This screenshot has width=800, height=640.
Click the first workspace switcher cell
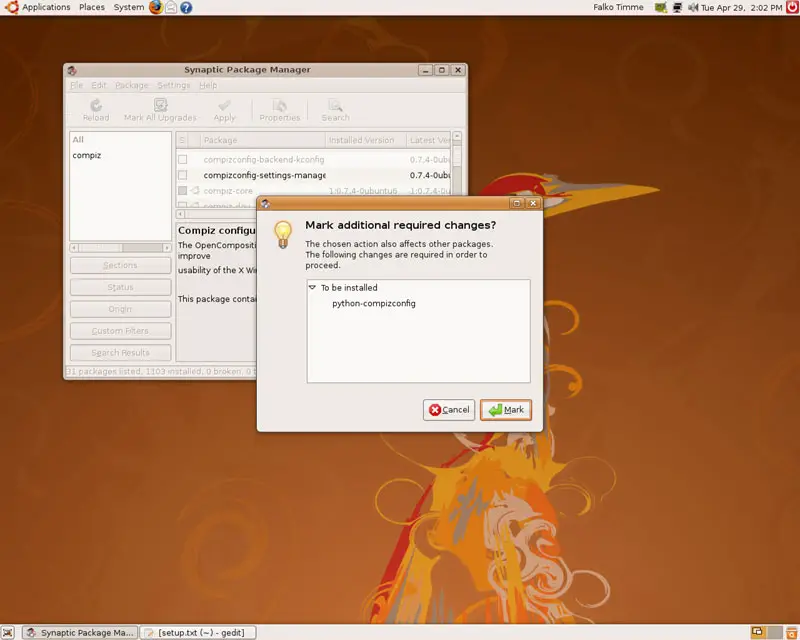point(758,632)
